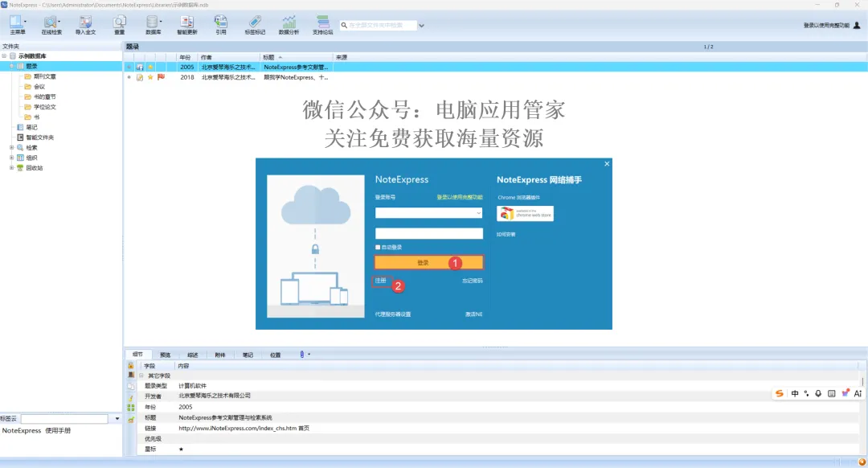The height and width of the screenshot is (468, 868).
Task: Expand the 组织 tree node
Action: click(x=11, y=158)
